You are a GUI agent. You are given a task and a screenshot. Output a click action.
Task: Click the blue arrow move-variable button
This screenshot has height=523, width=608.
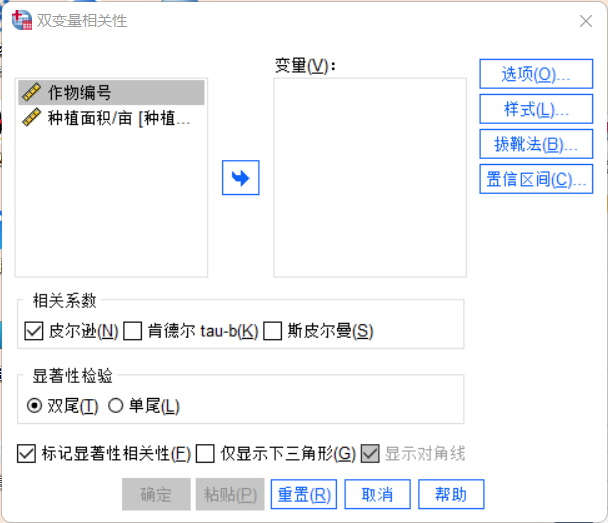pyautogui.click(x=240, y=178)
